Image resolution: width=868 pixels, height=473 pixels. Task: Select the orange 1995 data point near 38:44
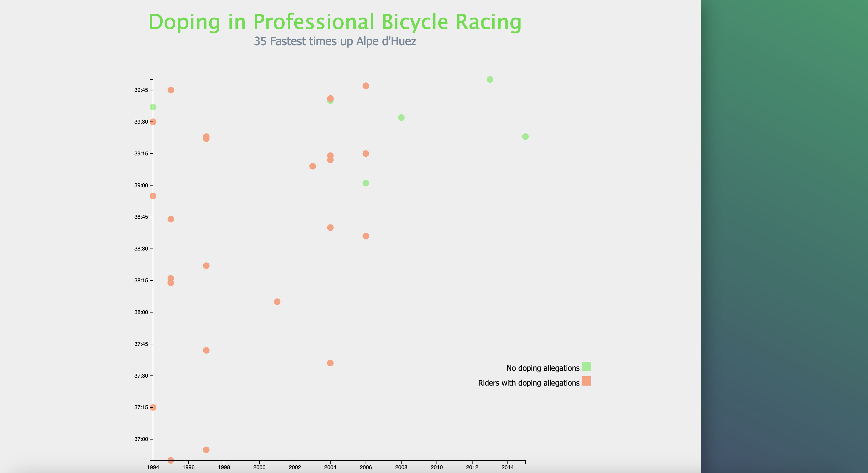(x=171, y=219)
